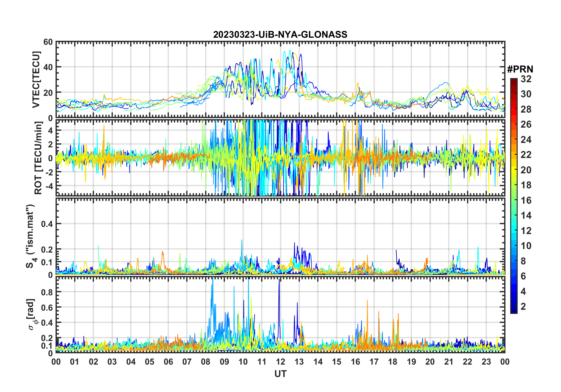Click x-axis hour label 07
561x392 pixels.
click(x=187, y=362)
